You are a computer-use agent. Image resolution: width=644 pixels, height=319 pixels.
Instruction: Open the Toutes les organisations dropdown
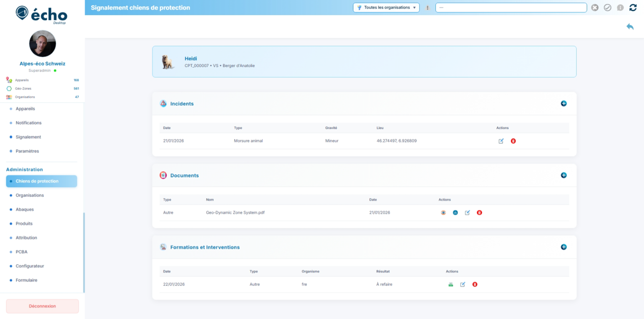point(386,8)
